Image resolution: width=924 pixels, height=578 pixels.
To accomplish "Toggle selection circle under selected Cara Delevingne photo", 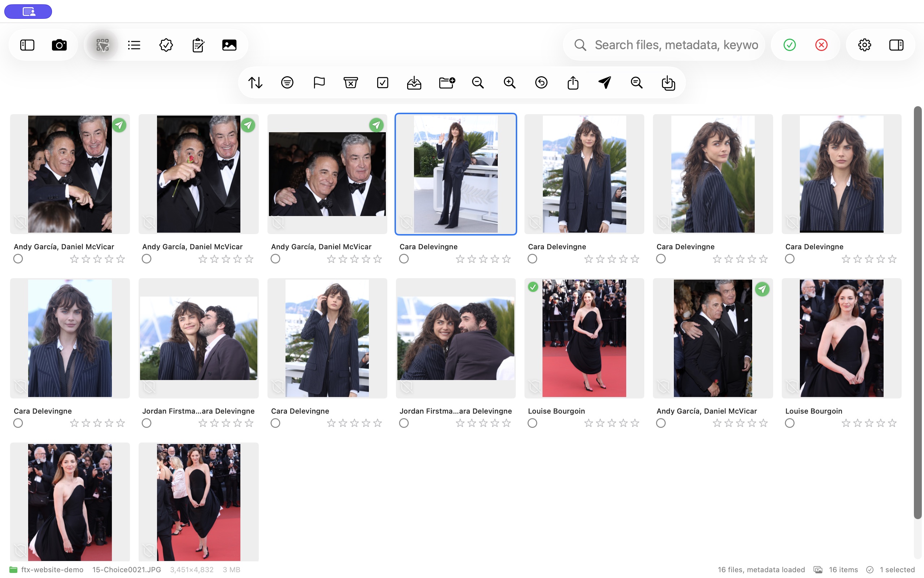I will (x=404, y=259).
